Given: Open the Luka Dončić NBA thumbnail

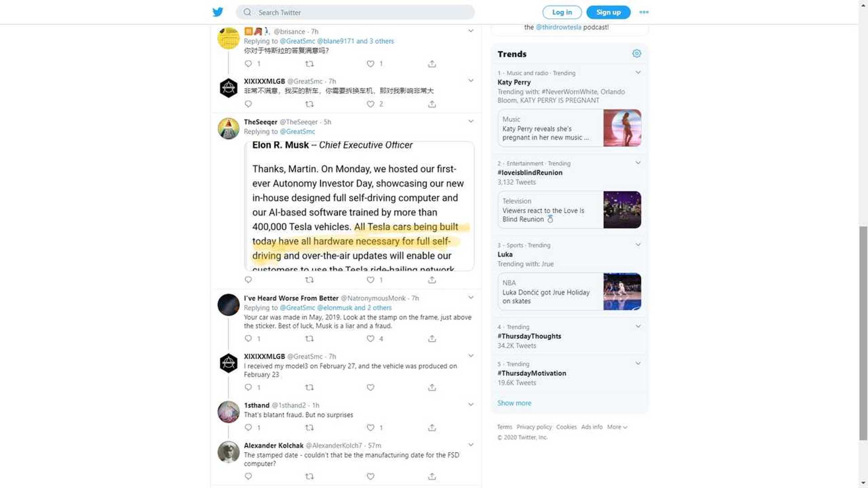Looking at the screenshot, I should (622, 291).
